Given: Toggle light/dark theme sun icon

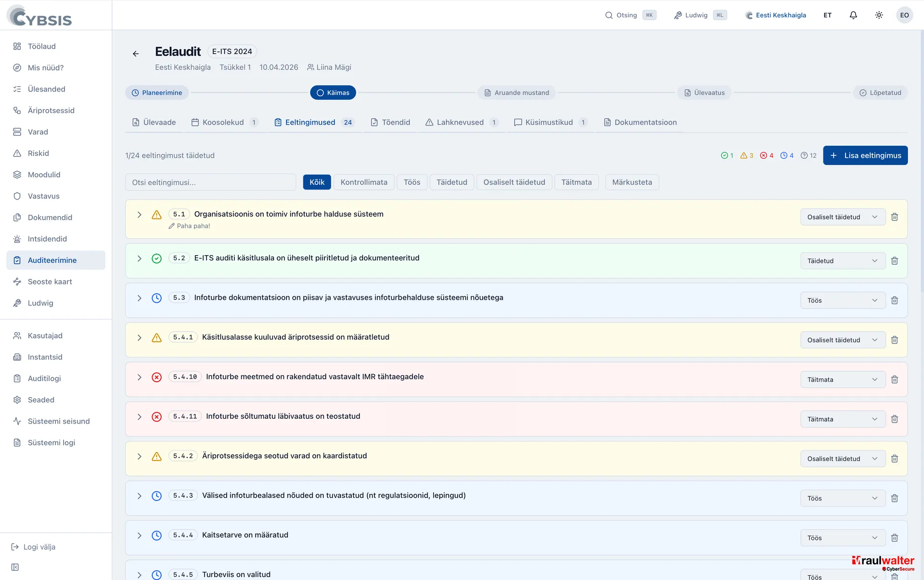Looking at the screenshot, I should 879,15.
